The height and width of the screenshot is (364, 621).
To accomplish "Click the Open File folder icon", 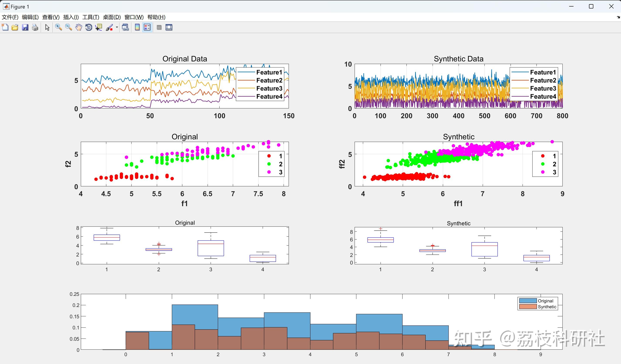I will [x=15, y=27].
